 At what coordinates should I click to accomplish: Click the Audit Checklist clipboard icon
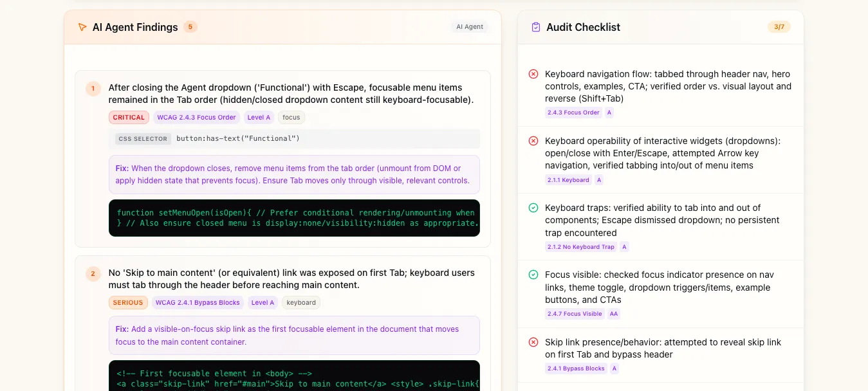click(536, 27)
